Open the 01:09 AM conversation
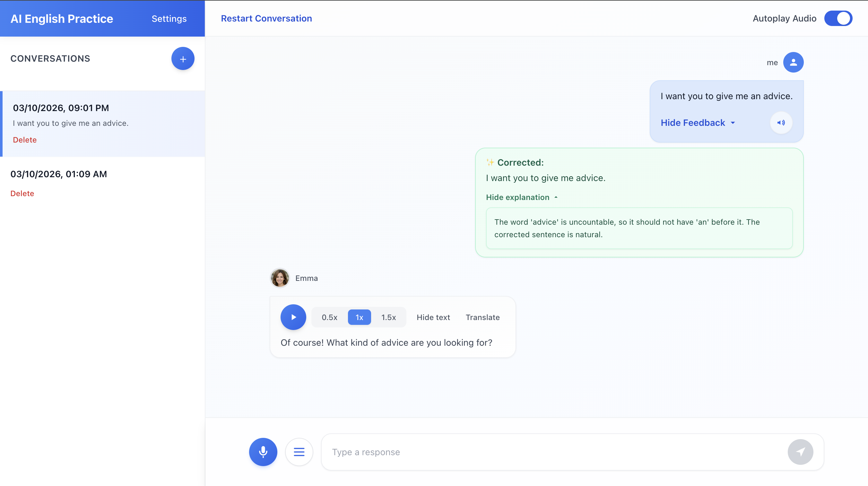Image resolution: width=868 pixels, height=486 pixels. click(x=59, y=174)
